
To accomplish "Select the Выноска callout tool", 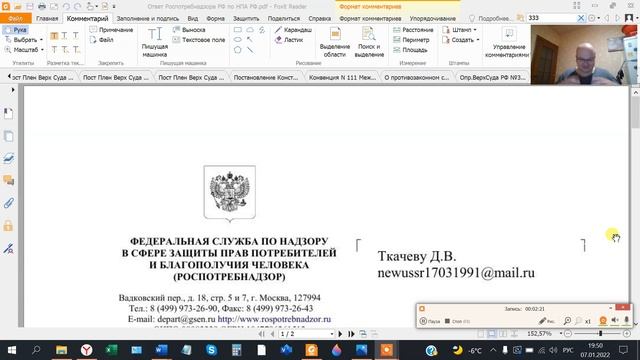I will pyautogui.click(x=189, y=30).
